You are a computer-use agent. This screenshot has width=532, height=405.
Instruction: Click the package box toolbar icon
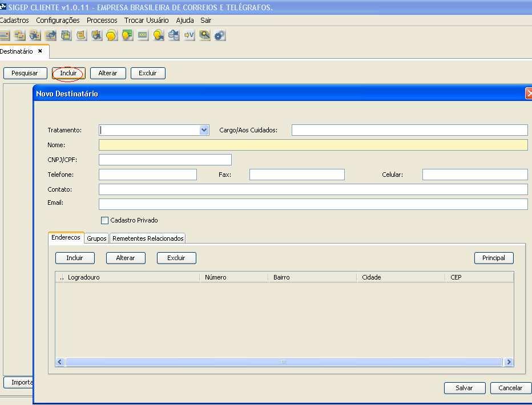66,35
